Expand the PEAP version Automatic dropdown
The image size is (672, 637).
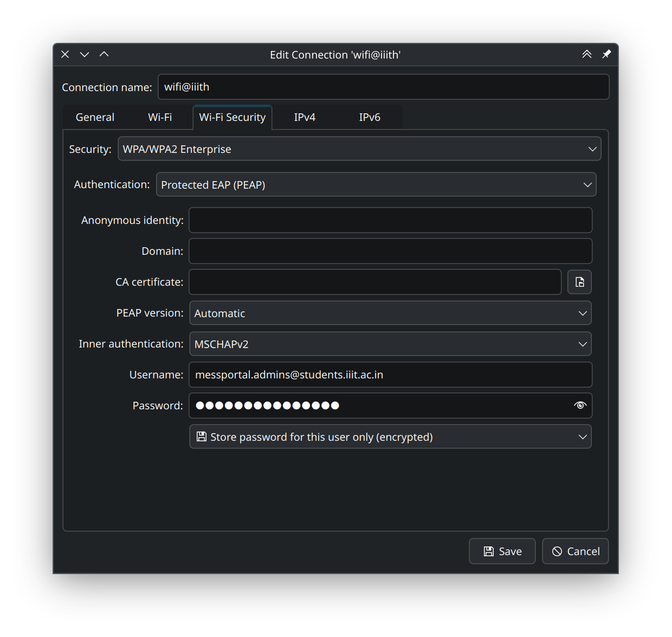pyautogui.click(x=390, y=313)
